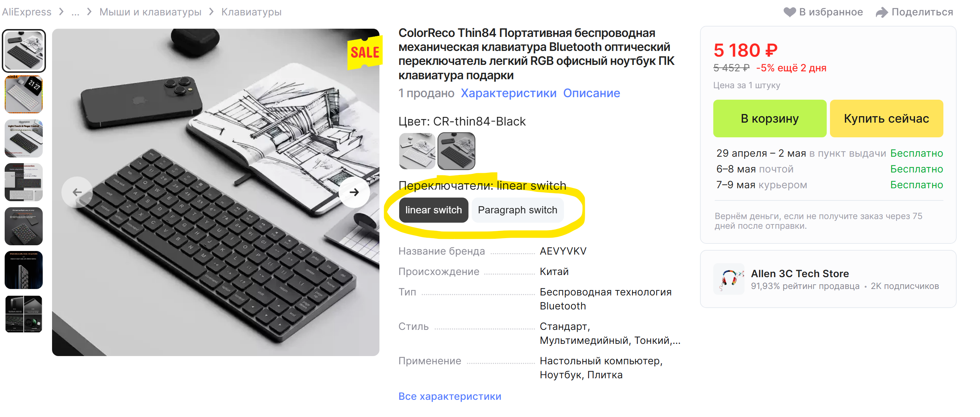Viewport: 980px width, 417px height.
Task: Click the heart icon for favorites
Action: (790, 12)
